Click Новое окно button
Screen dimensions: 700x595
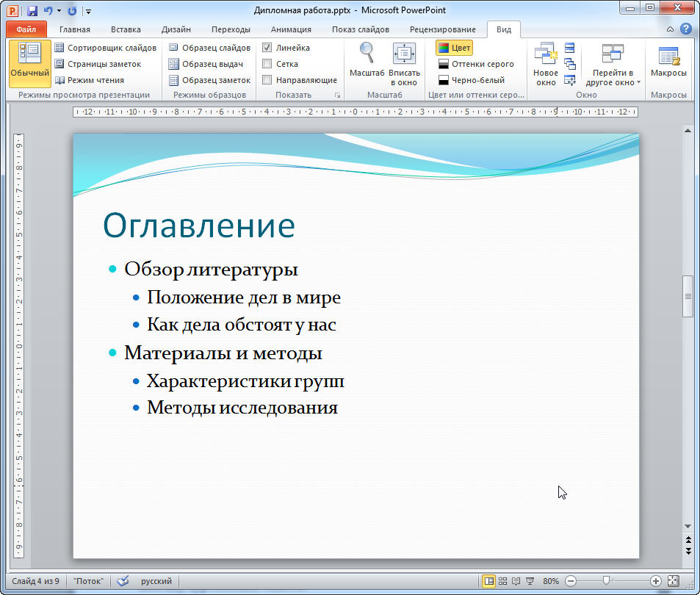tap(546, 63)
